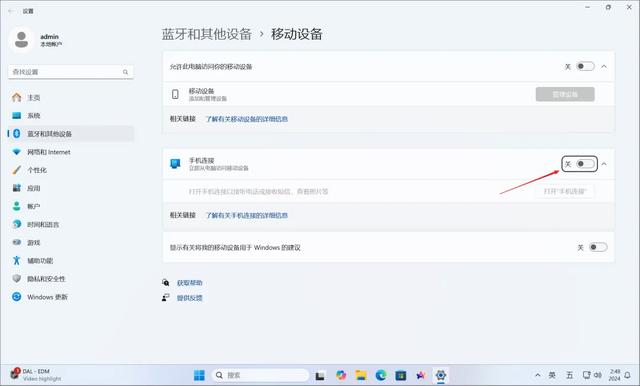Open the 个性化 paintbrush icon
This screenshot has height=386, width=640.
[x=17, y=170]
